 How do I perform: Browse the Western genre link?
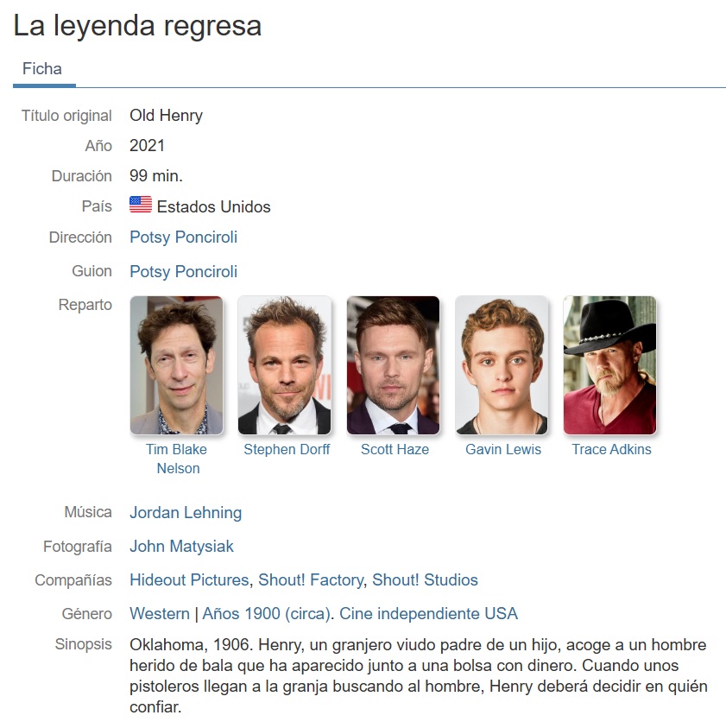pyautogui.click(x=160, y=614)
